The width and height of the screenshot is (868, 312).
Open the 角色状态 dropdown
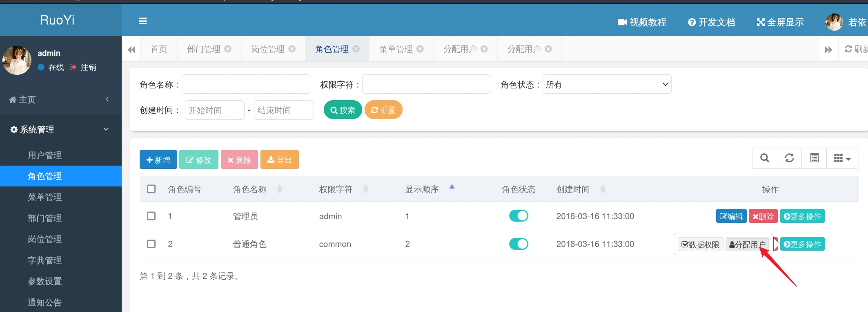click(607, 84)
